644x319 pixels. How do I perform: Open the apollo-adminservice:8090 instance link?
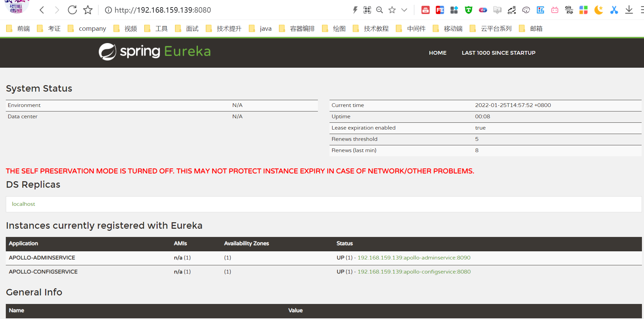(x=414, y=257)
